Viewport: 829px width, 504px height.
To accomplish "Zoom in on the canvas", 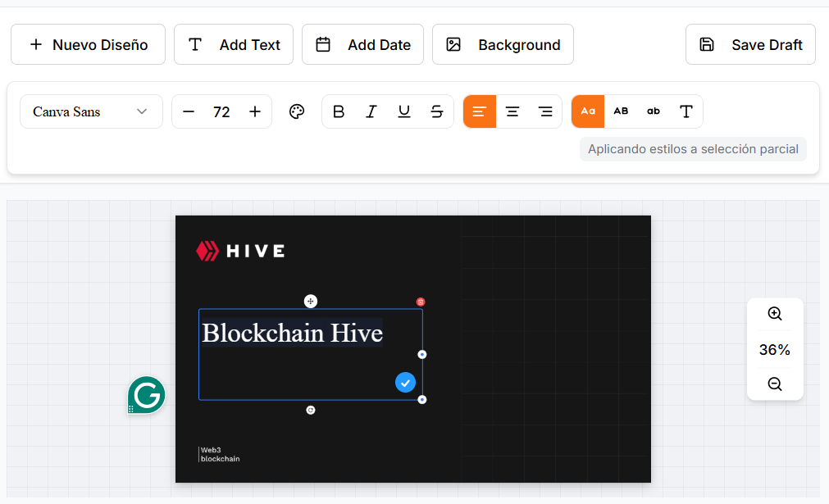I will coord(775,314).
